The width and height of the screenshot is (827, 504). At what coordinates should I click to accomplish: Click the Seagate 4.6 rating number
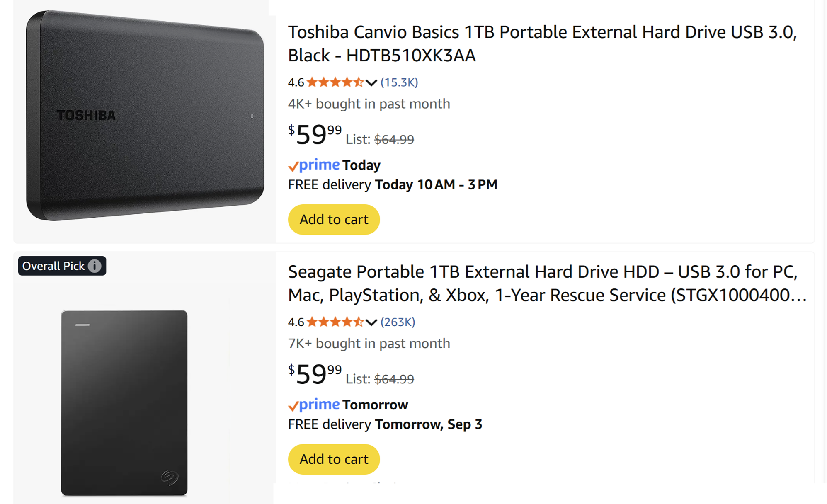(x=296, y=322)
